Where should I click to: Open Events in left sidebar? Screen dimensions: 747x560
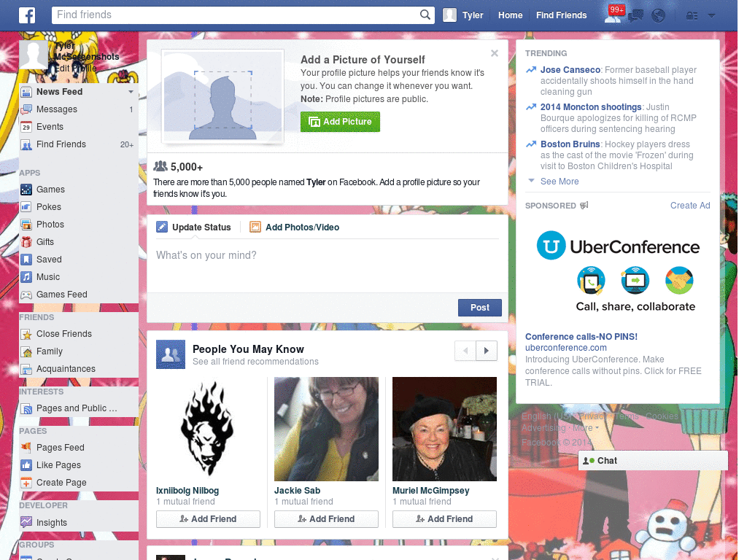(x=79, y=127)
